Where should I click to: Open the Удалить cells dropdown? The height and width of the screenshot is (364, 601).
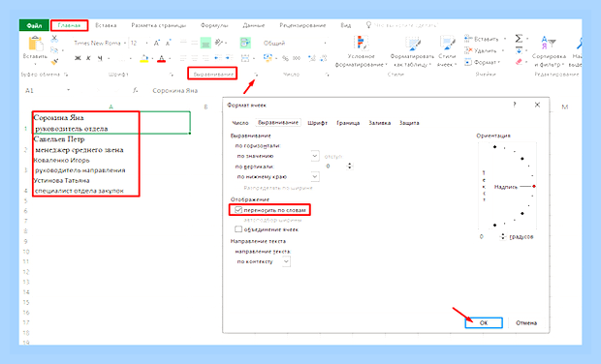502,50
